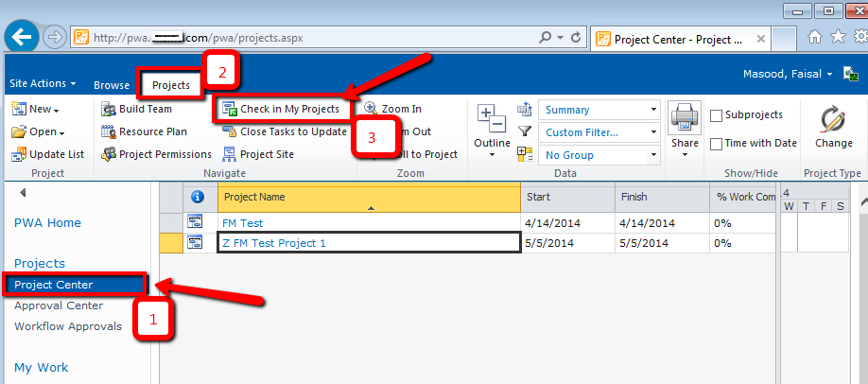Click the Zoom In magnifier
The height and width of the screenshot is (384, 868).
[371, 110]
